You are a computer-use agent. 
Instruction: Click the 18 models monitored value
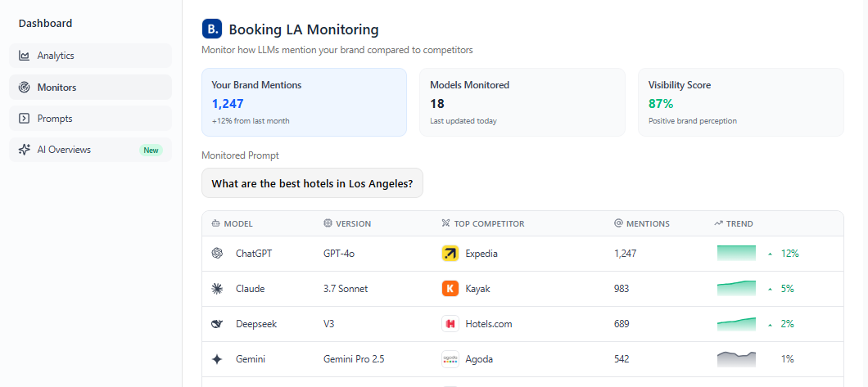[x=437, y=103]
